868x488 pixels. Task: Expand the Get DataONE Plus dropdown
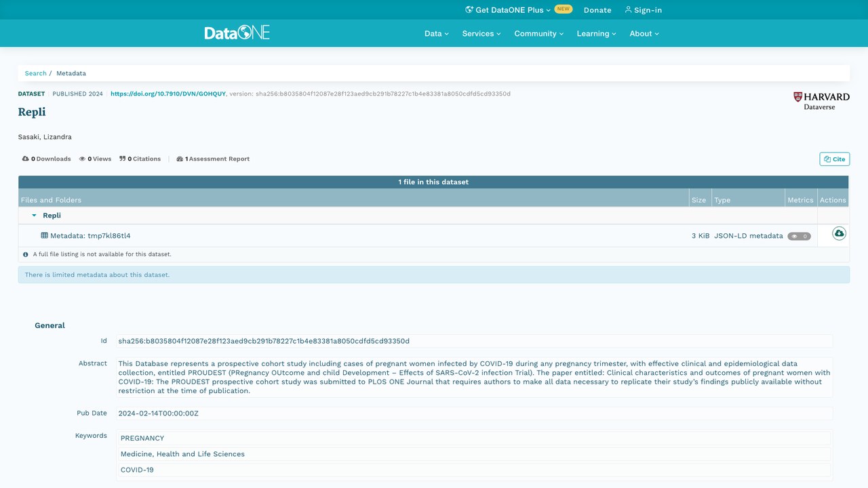point(513,10)
